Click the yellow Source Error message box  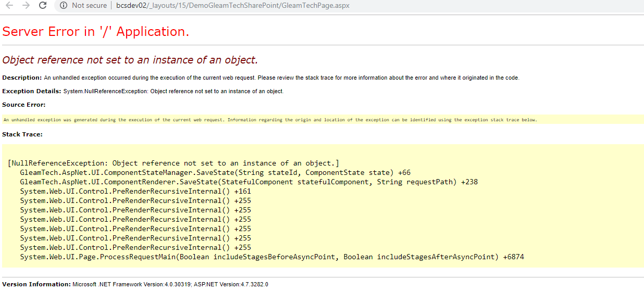coord(270,120)
